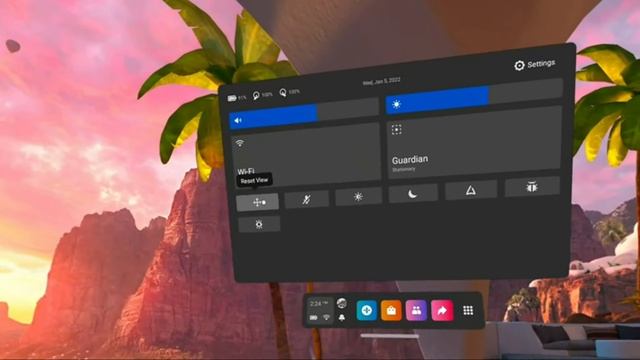
Task: Open the purple People icon
Action: pos(416,311)
